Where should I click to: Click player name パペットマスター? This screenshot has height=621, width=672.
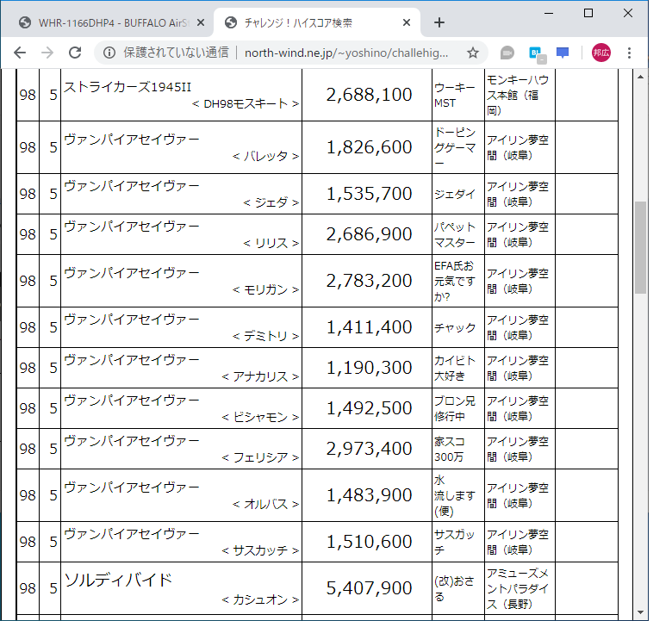click(455, 234)
